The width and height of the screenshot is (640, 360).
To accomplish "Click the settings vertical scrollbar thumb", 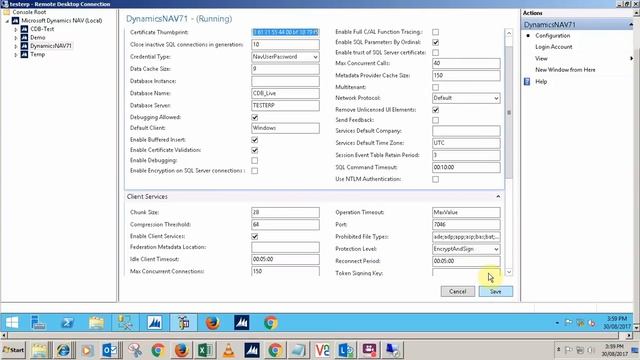I will click(x=509, y=112).
